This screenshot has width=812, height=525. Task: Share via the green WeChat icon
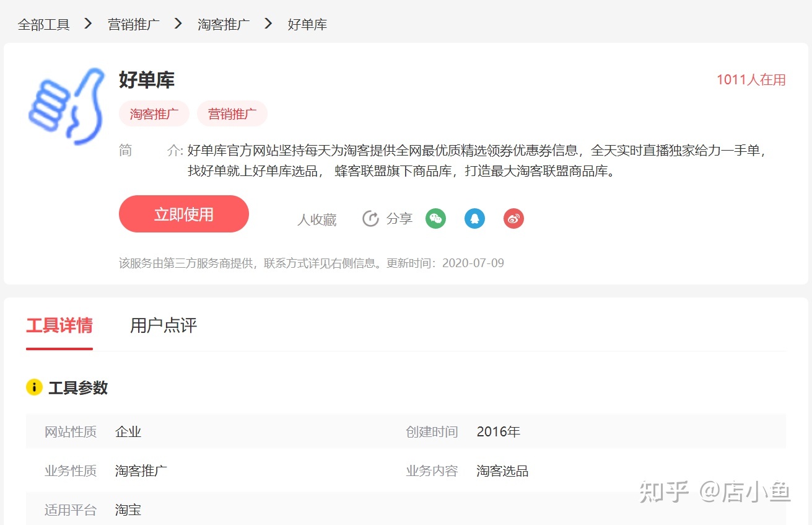tap(436, 218)
